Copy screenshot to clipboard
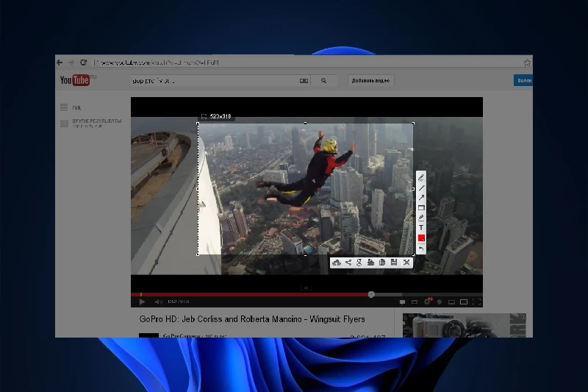 (x=382, y=263)
